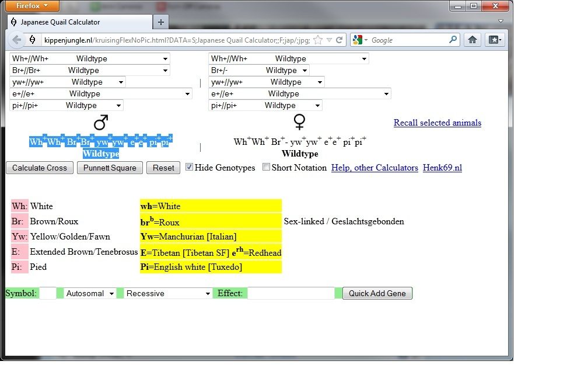Expand the female Br+/- Wildtype dropdown
The width and height of the screenshot is (588, 368).
pyautogui.click(x=258, y=70)
